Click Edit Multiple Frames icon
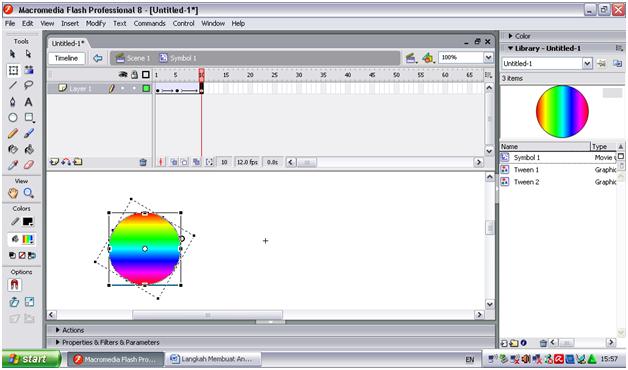 click(x=196, y=162)
